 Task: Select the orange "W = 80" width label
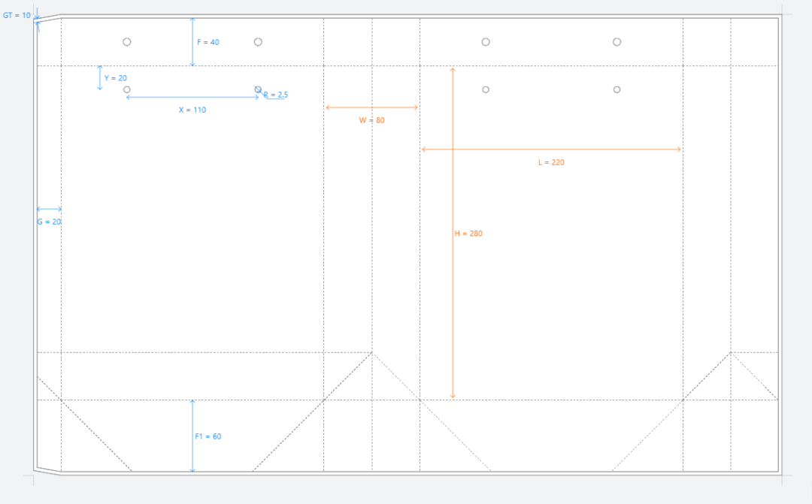(371, 120)
